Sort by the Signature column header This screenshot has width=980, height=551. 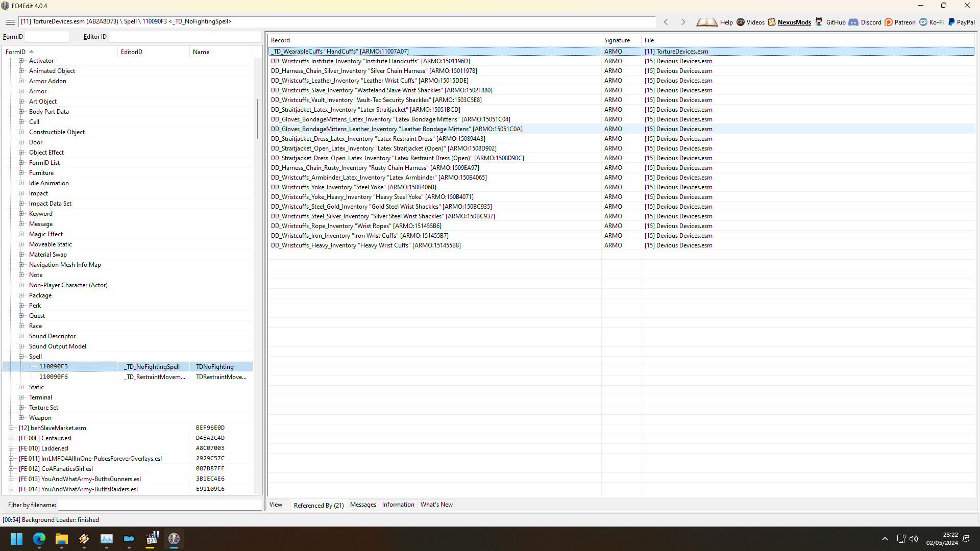621,40
